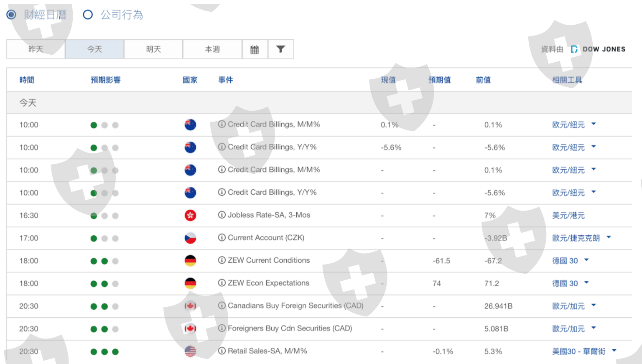Open the calendar date picker icon
This screenshot has width=642, height=364.
pyautogui.click(x=255, y=49)
